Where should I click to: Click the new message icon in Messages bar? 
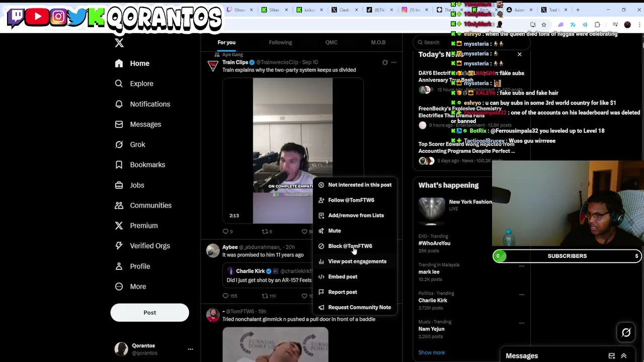pos(612,356)
